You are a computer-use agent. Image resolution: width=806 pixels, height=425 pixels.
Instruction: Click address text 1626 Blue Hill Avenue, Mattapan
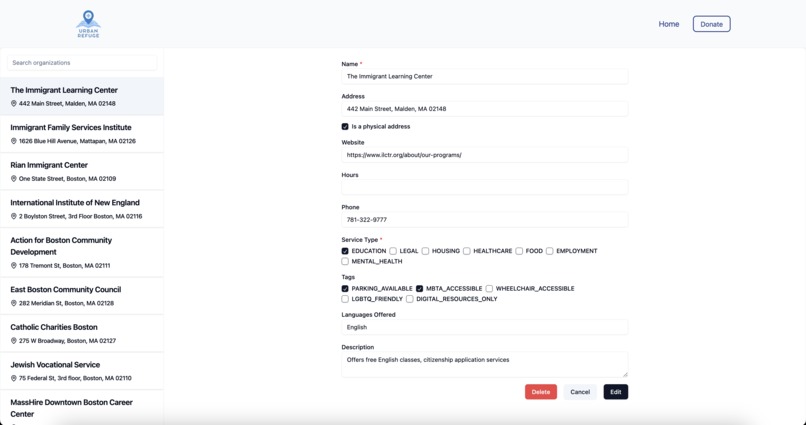tap(77, 141)
